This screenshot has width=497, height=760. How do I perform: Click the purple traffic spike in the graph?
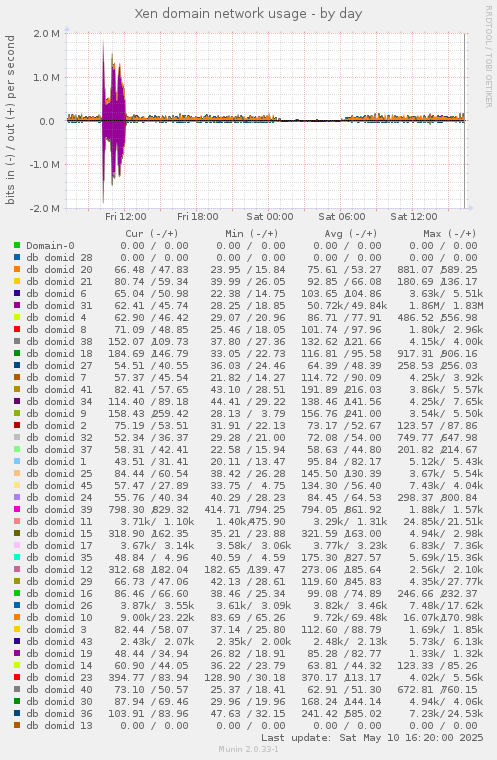click(x=114, y=121)
